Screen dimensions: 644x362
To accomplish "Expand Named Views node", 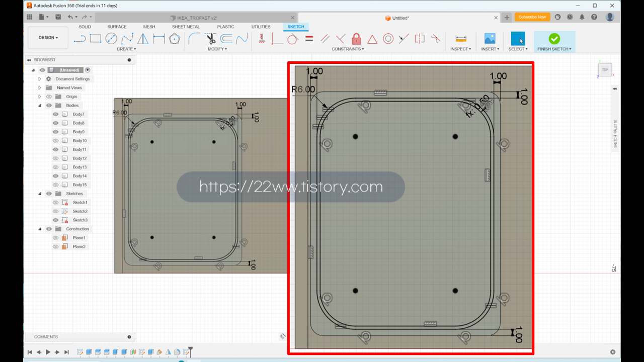I will tap(40, 87).
